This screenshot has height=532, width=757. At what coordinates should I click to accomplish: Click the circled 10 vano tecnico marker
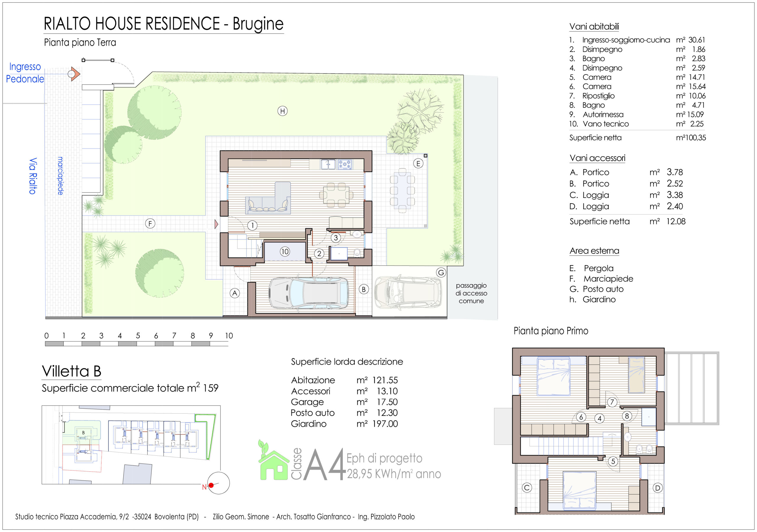(285, 252)
